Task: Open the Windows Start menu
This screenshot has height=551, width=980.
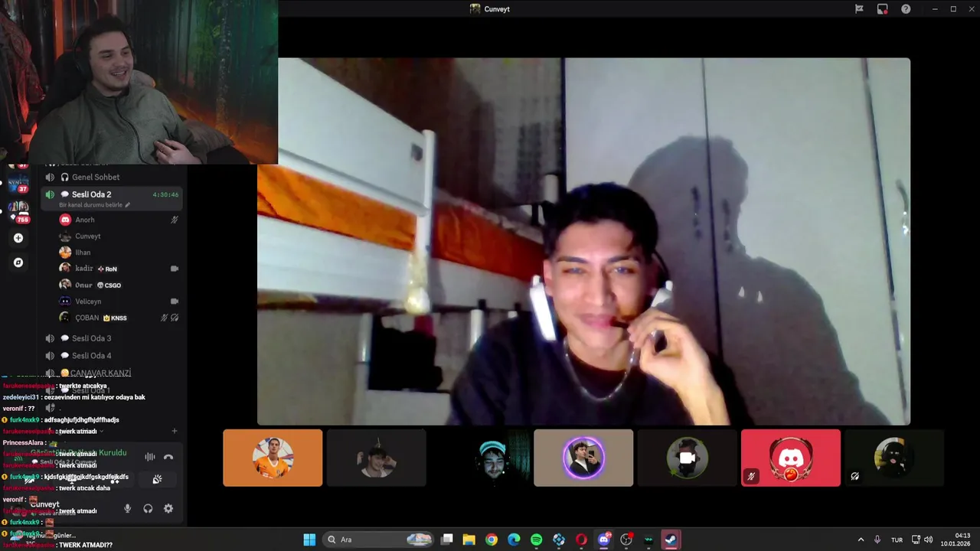Action: pos(309,540)
